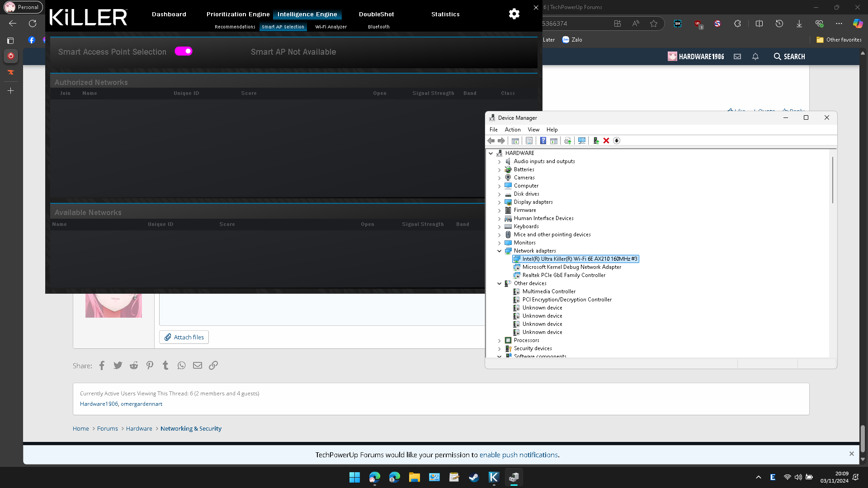Share thread via Facebook icon
The image size is (868, 488).
point(102,366)
